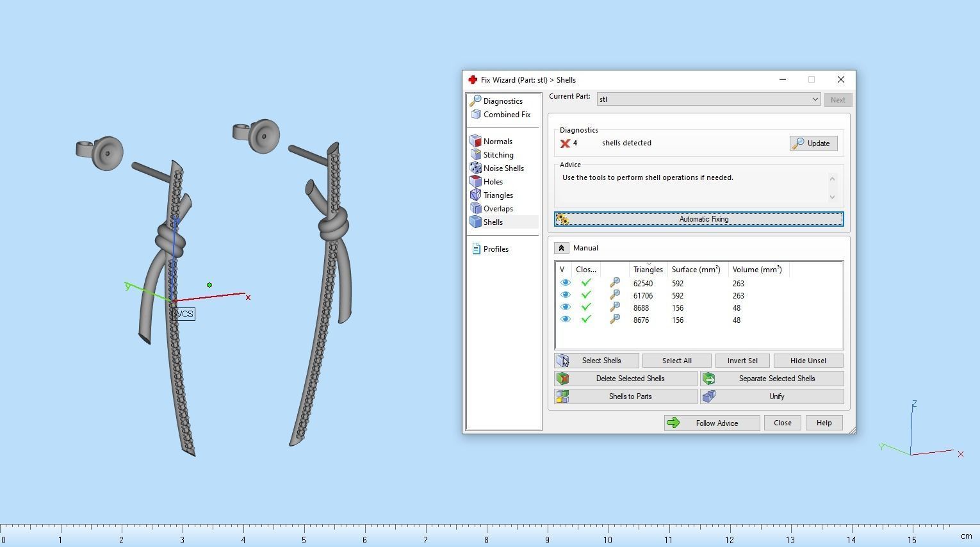Click the Follow Advice button
The height and width of the screenshot is (547, 980).
(712, 423)
